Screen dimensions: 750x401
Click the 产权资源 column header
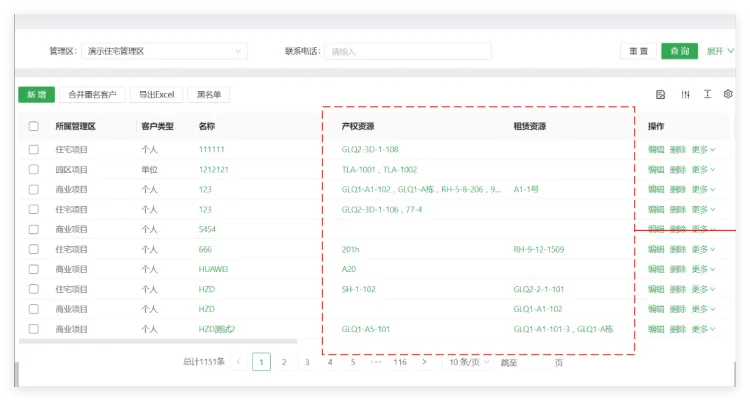point(358,126)
